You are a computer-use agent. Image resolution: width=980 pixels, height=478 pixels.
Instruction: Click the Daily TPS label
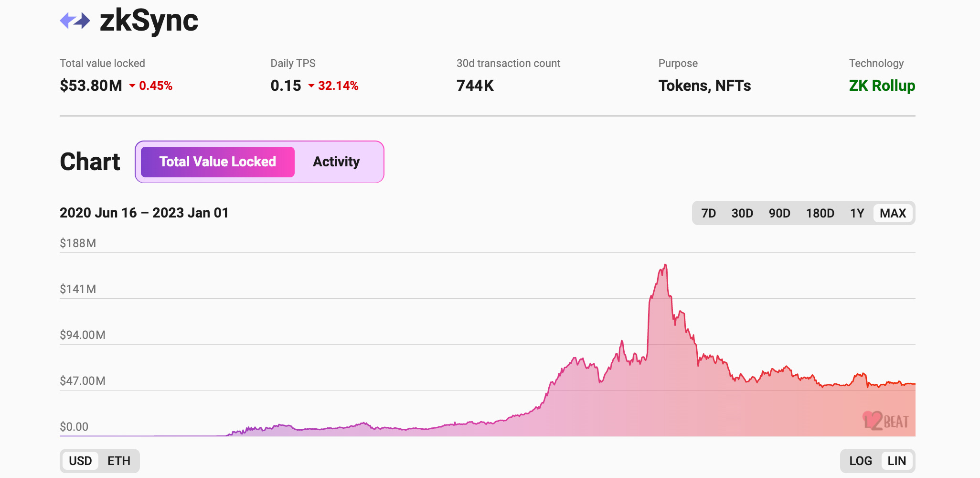coord(293,63)
